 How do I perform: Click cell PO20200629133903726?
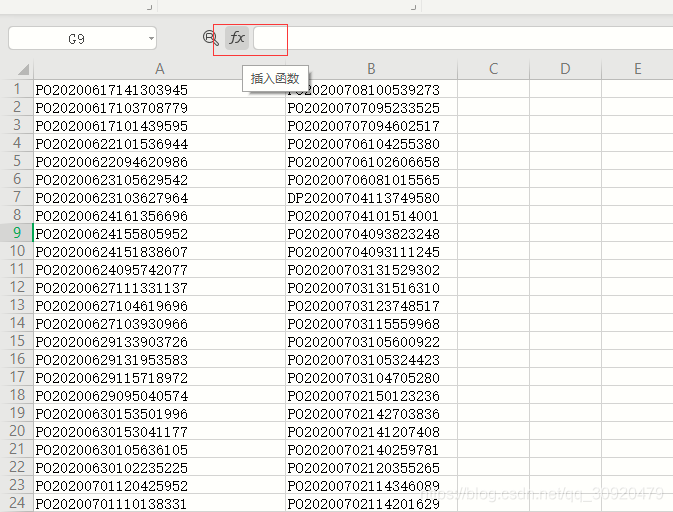tap(160, 342)
